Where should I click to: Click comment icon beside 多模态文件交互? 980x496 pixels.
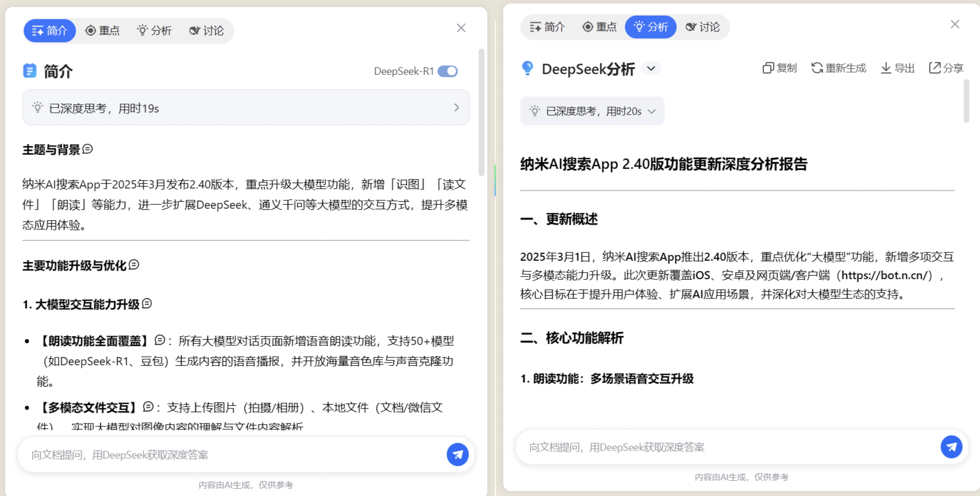pos(148,407)
